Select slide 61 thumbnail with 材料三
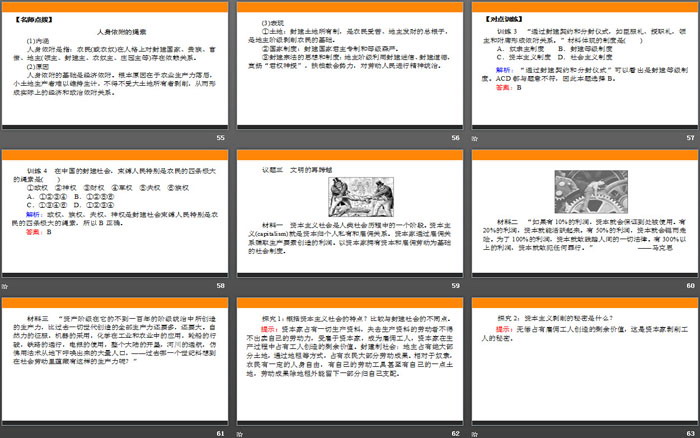 [115, 361]
